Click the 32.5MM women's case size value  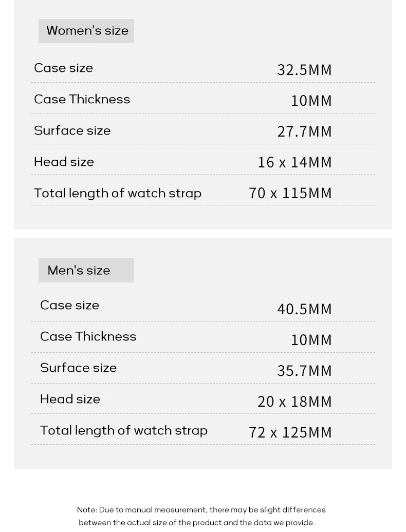pyautogui.click(x=304, y=70)
